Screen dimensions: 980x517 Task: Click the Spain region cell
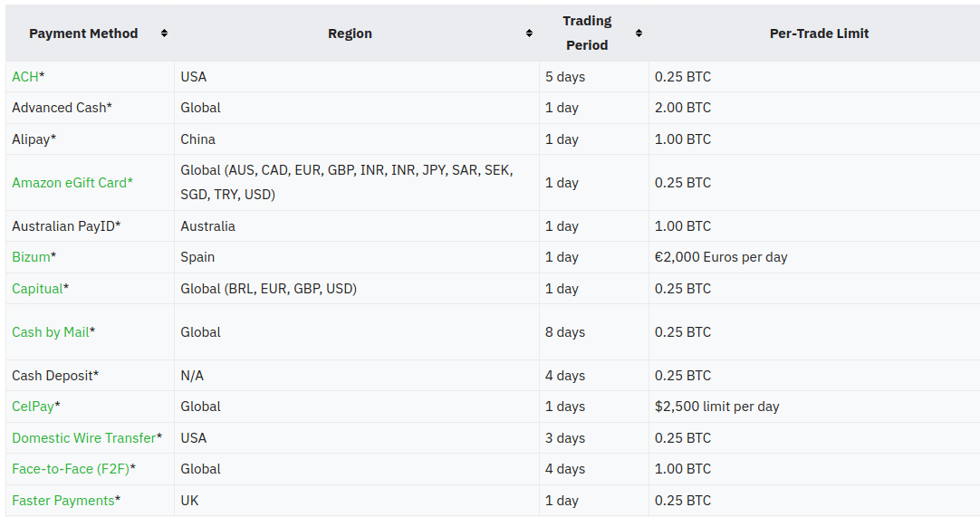(x=357, y=257)
